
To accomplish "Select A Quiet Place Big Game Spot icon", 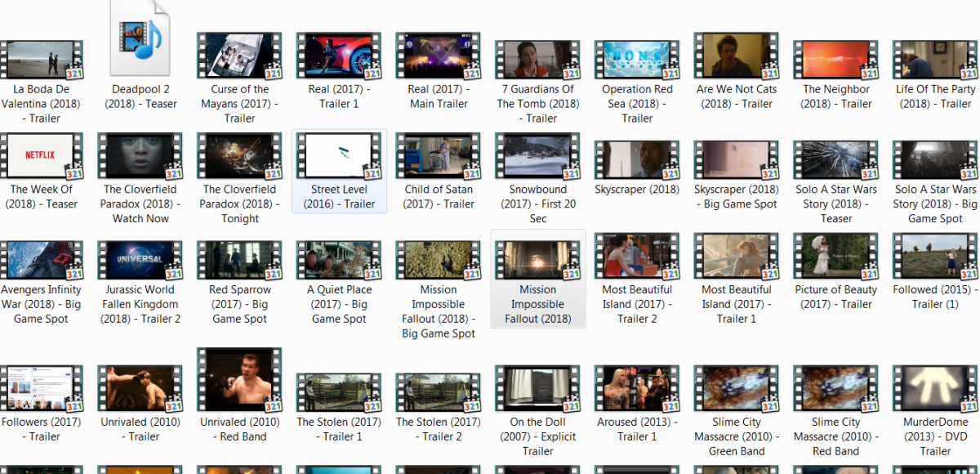I will (x=340, y=261).
